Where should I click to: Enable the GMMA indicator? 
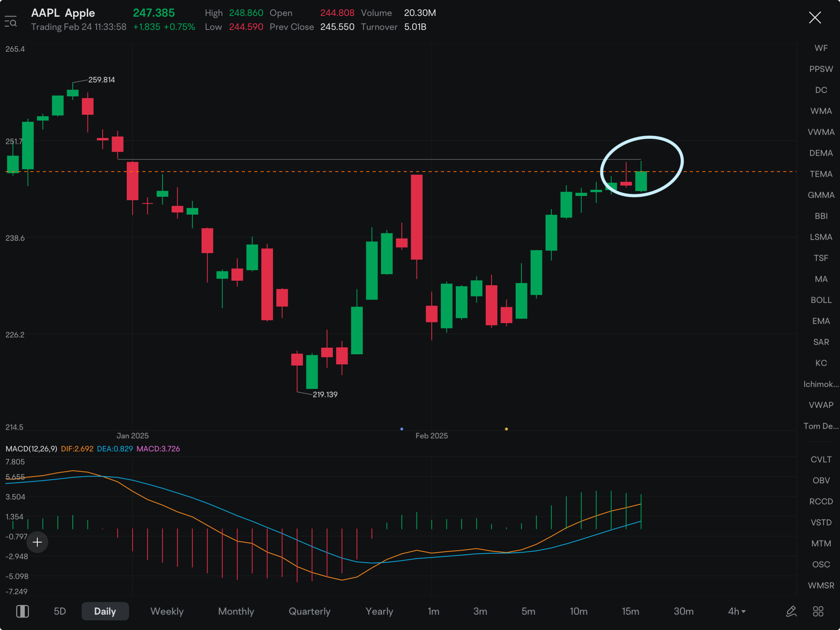(821, 195)
